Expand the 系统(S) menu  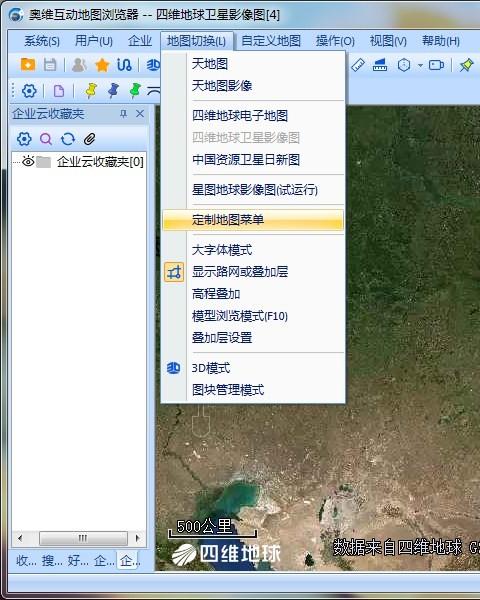(x=42, y=41)
